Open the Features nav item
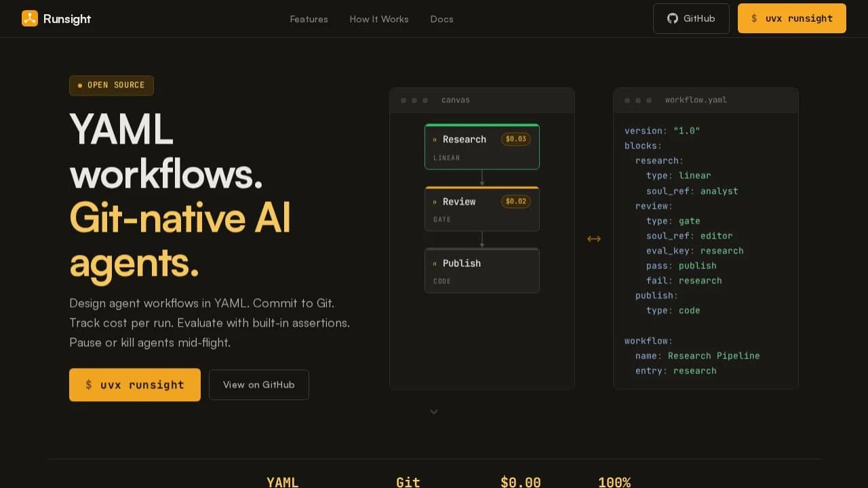 click(309, 19)
